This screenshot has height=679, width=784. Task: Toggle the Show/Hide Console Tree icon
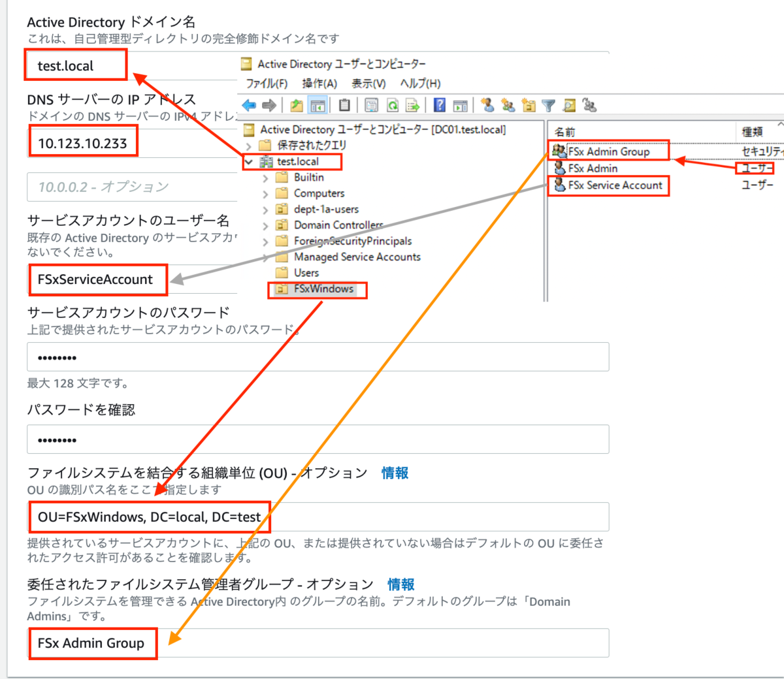[x=318, y=105]
